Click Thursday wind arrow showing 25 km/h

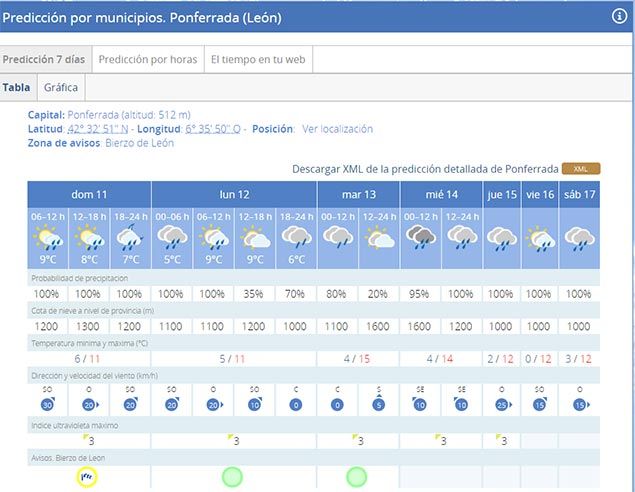pyautogui.click(x=503, y=404)
